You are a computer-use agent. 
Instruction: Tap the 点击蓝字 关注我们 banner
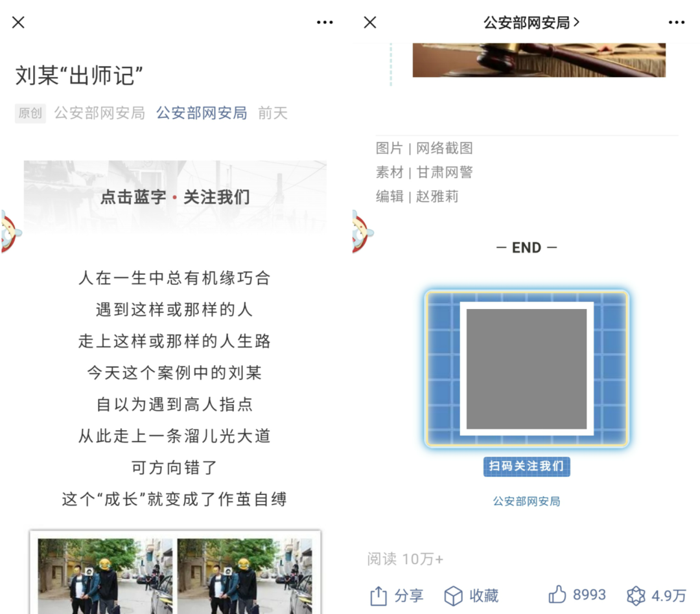pyautogui.click(x=175, y=197)
